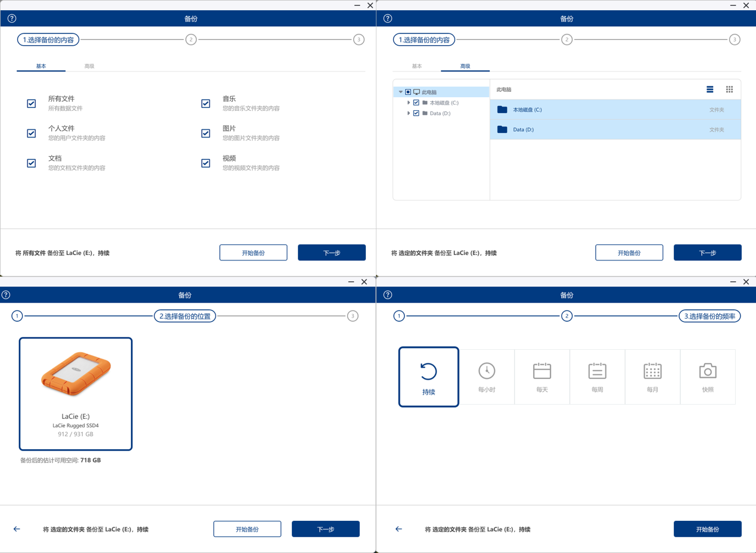Viewport: 756px width, 553px height.
Task: Open the 高级 tab above the file-type checkboxes
Action: point(89,66)
